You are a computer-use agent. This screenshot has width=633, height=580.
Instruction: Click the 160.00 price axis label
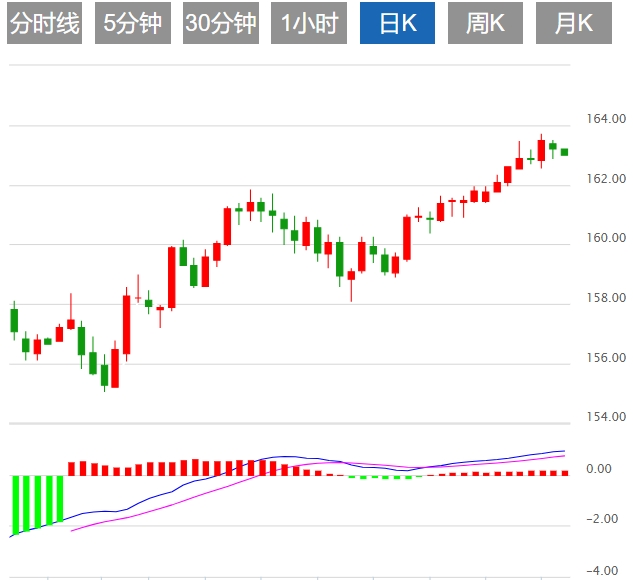click(x=606, y=238)
